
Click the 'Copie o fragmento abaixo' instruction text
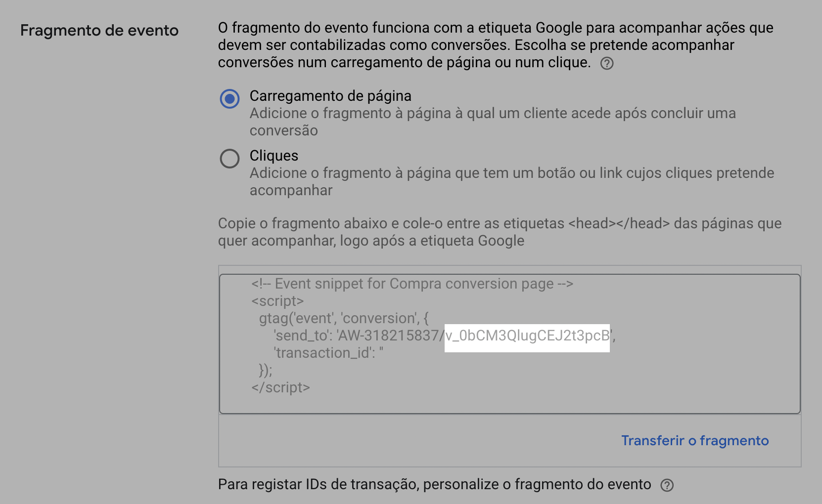click(x=500, y=232)
